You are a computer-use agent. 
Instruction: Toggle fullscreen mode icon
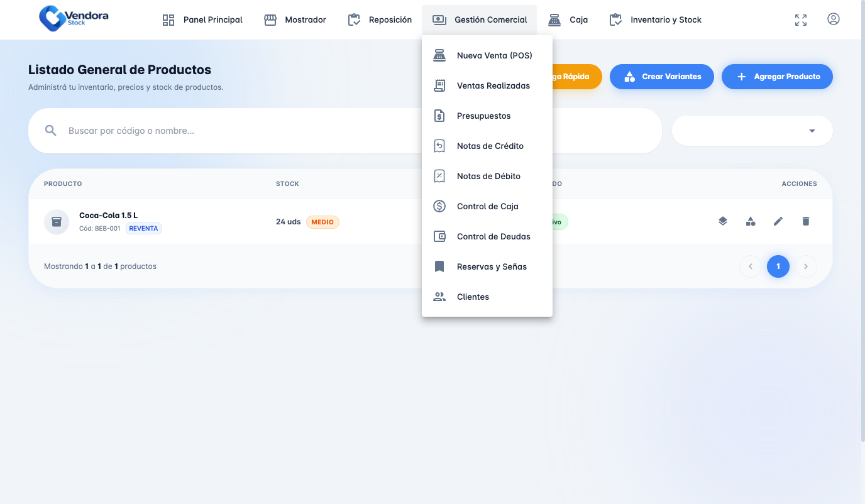(801, 20)
